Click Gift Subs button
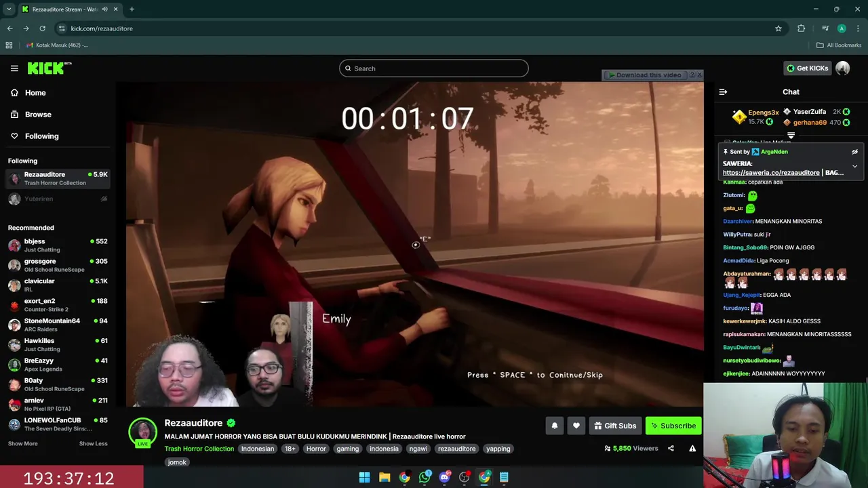The width and height of the screenshot is (868, 488). pos(615,426)
